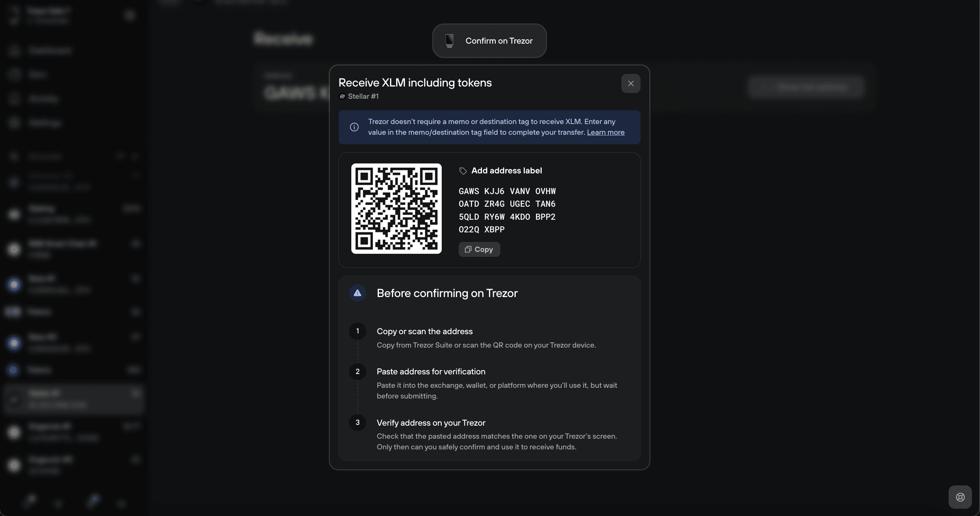The image size is (980, 516).
Task: Click the Before confirming on Trezor heading
Action: [447, 293]
